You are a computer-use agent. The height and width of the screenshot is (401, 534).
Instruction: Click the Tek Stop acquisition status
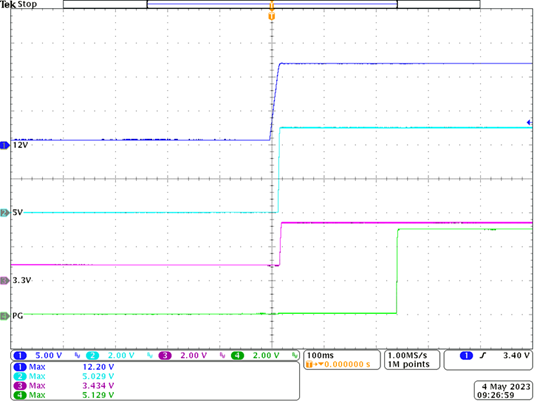click(x=19, y=4)
